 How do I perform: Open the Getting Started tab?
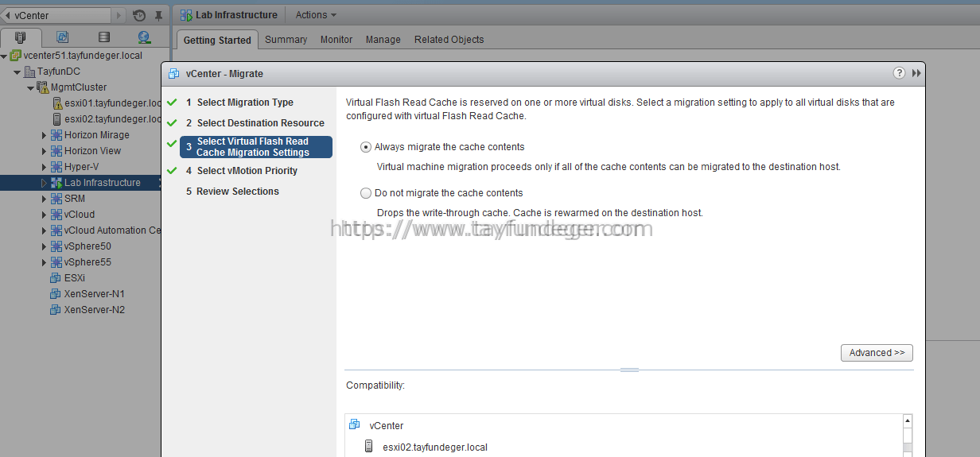point(217,40)
